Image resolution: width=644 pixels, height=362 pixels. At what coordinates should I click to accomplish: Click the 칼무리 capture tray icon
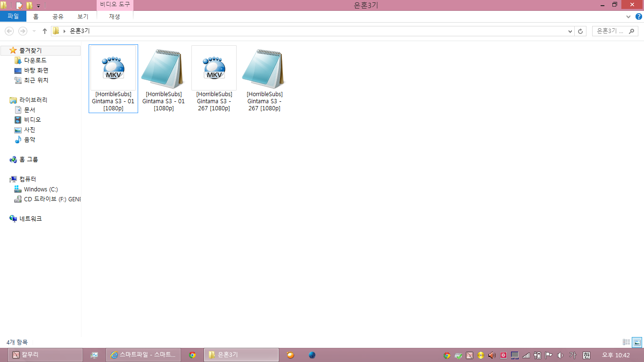[x=470, y=355]
